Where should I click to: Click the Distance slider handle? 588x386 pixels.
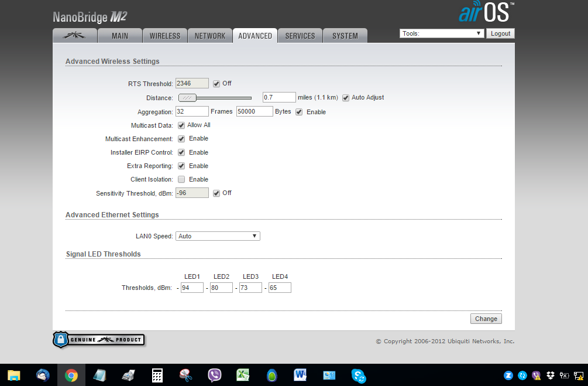click(x=187, y=98)
